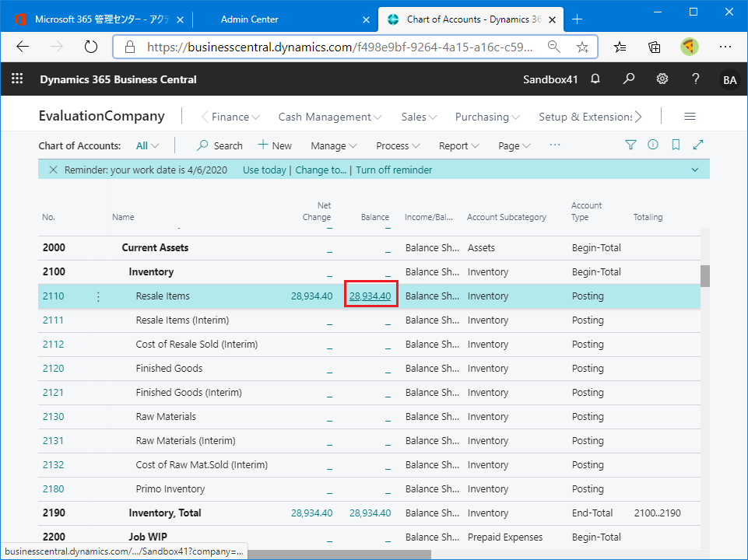Click EvaluationCompany name
This screenshot has width=748, height=560.
102,116
